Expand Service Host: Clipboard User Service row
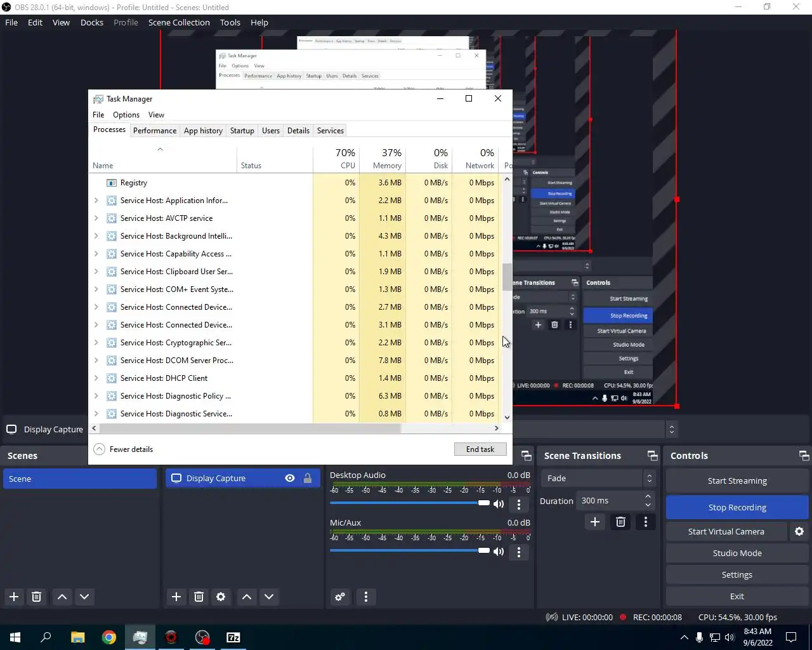812x650 pixels. tap(96, 272)
